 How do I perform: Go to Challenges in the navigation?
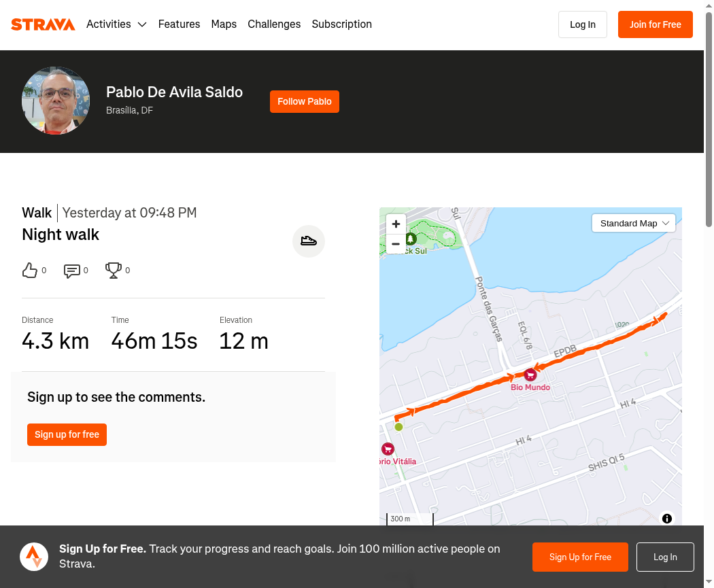click(x=274, y=24)
